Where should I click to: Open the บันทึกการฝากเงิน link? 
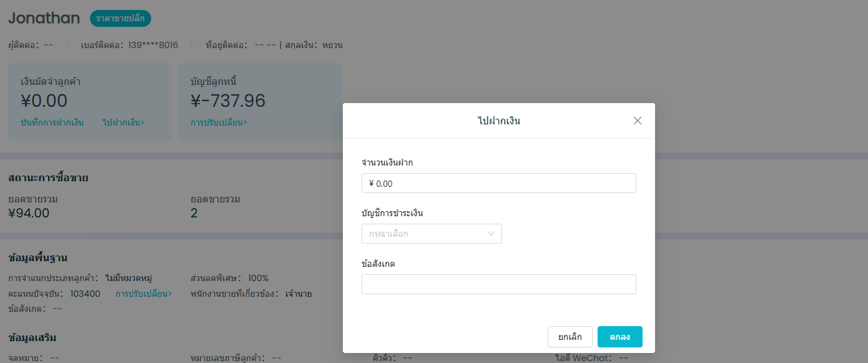click(52, 122)
